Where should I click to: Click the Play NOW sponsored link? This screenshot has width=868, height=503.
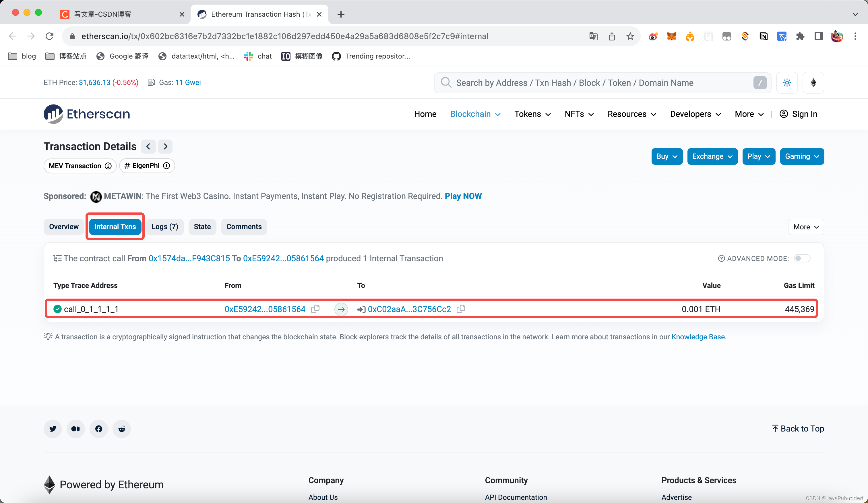tap(463, 196)
